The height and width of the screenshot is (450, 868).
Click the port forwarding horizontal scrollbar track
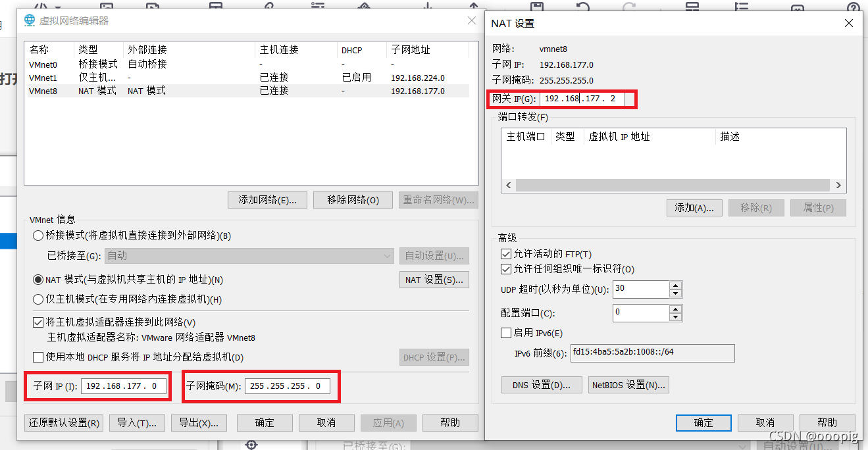coord(673,186)
